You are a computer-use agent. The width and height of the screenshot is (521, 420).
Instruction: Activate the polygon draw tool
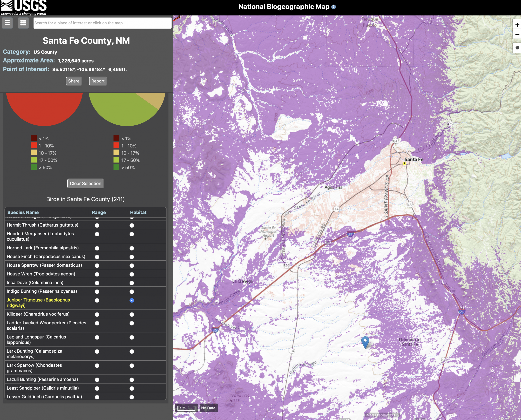pyautogui.click(x=517, y=48)
